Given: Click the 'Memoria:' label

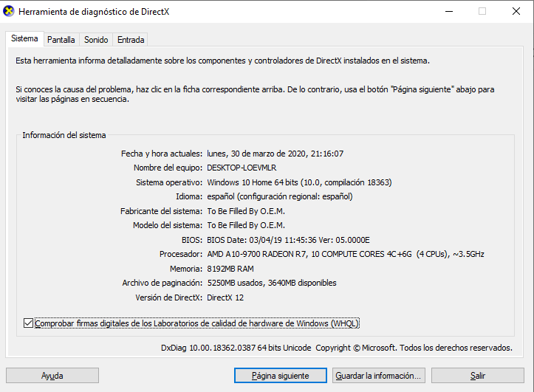Looking at the screenshot, I should 186,269.
